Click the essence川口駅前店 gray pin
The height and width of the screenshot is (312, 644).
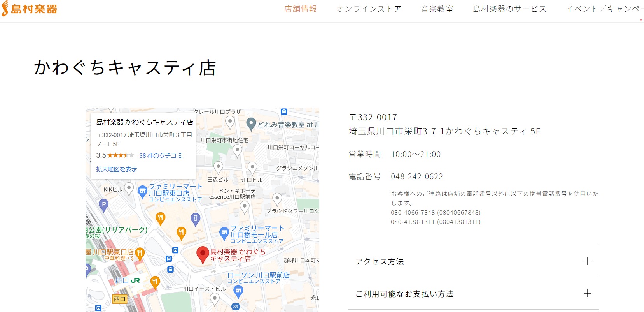(245, 208)
